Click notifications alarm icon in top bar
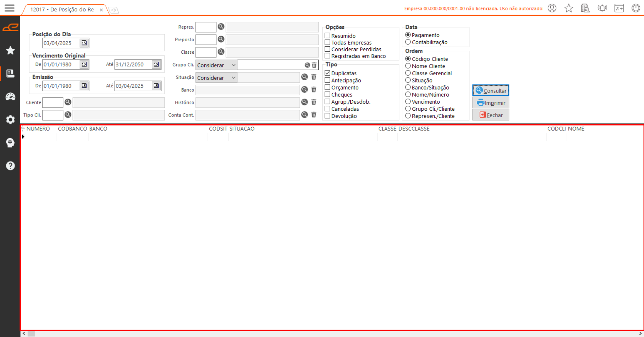Image resolution: width=644 pixels, height=337 pixels. pos(602,8)
